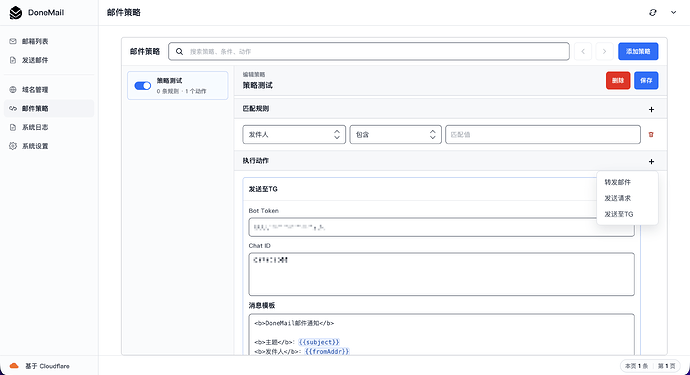Click the {{subject}} template variable
This screenshot has width=690, height=375.
319,342
